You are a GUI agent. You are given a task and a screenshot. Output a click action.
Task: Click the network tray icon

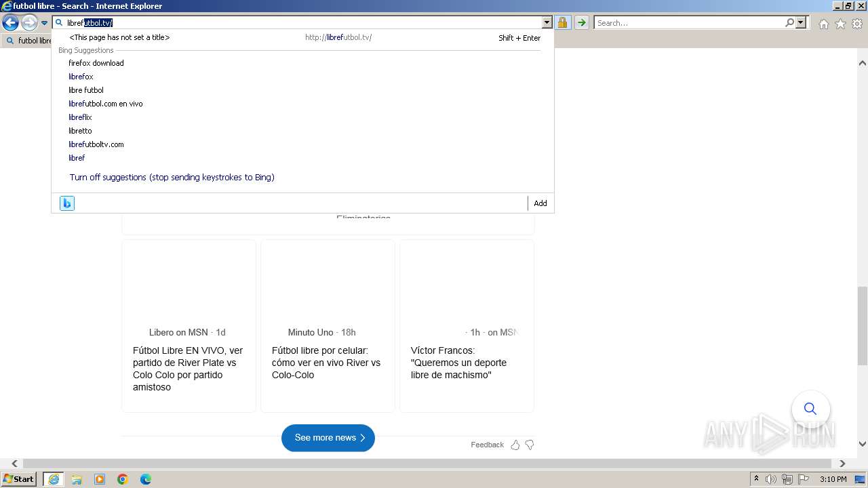click(x=788, y=479)
